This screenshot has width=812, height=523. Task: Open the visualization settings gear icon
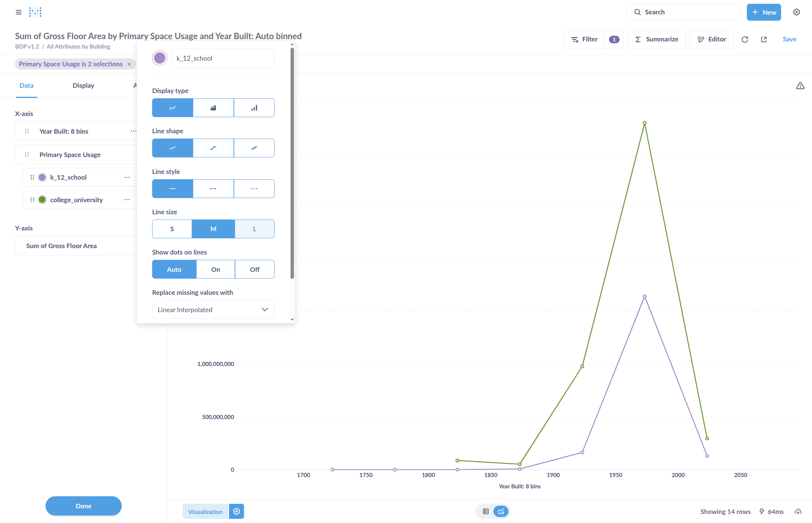(x=237, y=511)
